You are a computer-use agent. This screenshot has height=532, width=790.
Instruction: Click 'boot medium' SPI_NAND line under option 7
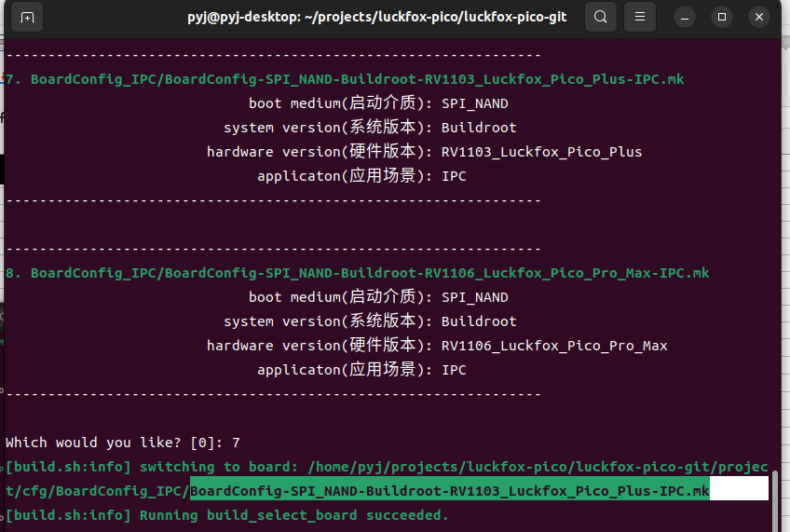[x=378, y=103]
